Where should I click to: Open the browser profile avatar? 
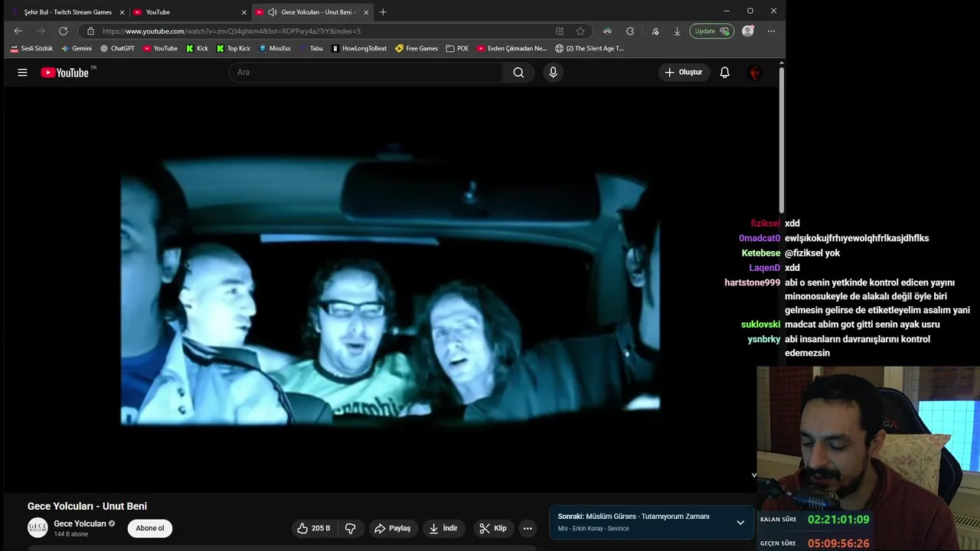[x=748, y=31]
